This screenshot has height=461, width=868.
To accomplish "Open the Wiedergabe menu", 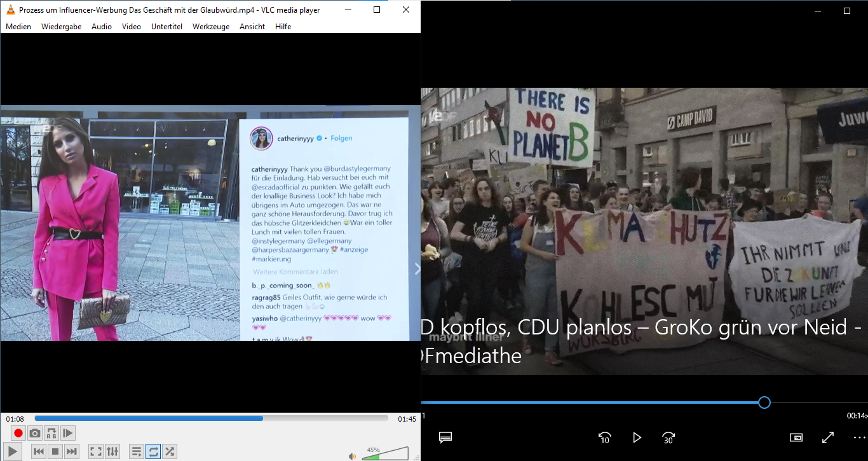I will [61, 27].
